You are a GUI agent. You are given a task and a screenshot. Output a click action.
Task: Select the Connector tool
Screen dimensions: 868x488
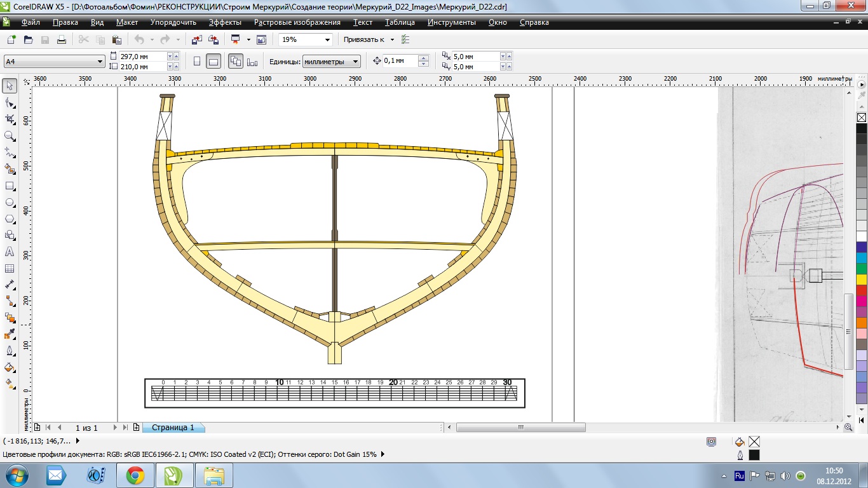coord(10,301)
